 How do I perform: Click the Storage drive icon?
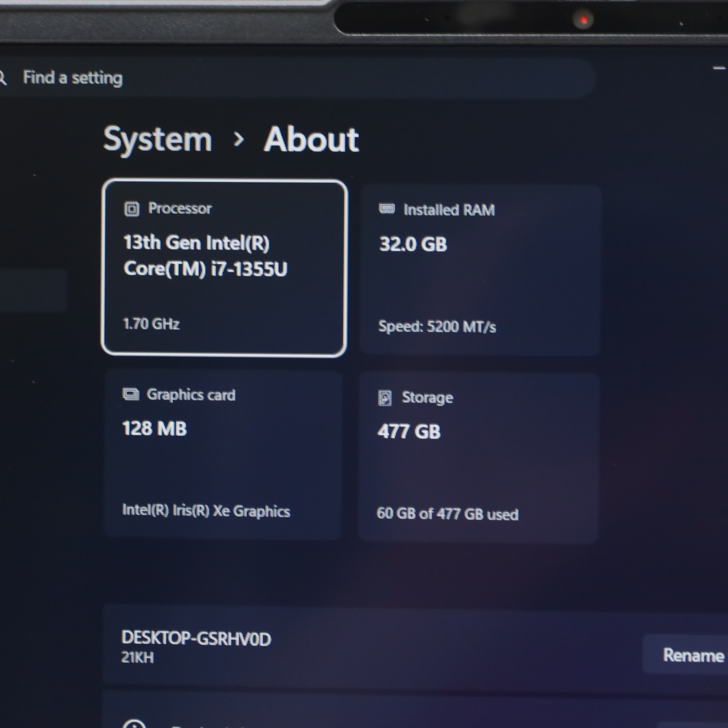385,398
